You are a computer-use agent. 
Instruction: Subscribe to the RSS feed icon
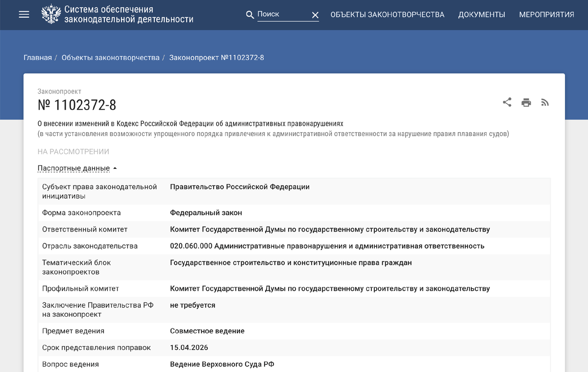(545, 102)
